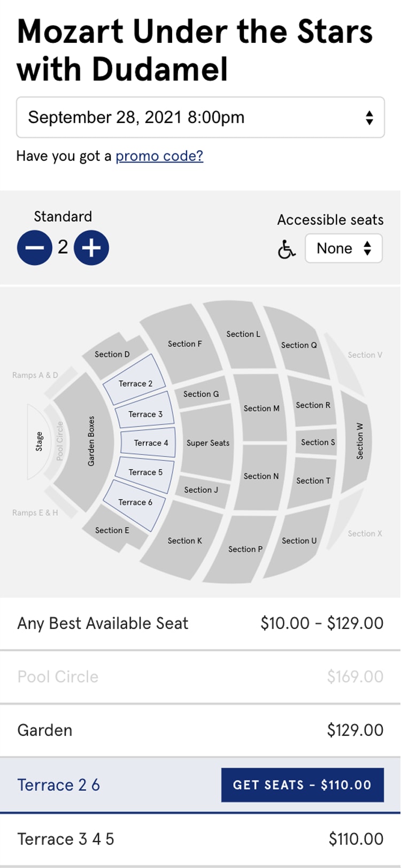Click the wheelchair accessibility icon
The height and width of the screenshot is (868, 401).
[x=287, y=249]
